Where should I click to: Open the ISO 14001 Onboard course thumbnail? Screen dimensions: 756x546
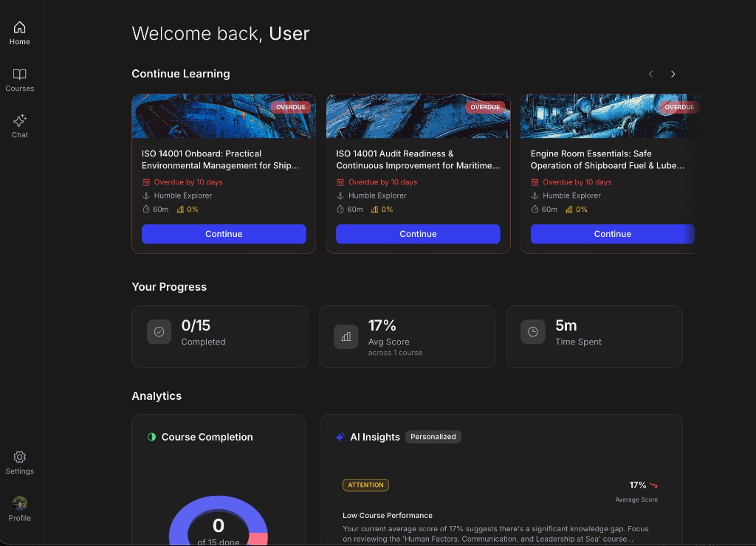coord(224,117)
